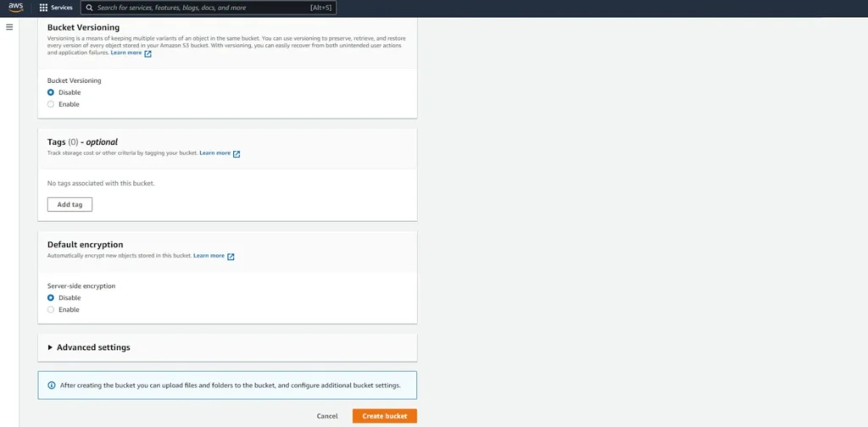The width and height of the screenshot is (868, 427).
Task: Click external link icon beside Default encryption Learn more
Action: 231,257
